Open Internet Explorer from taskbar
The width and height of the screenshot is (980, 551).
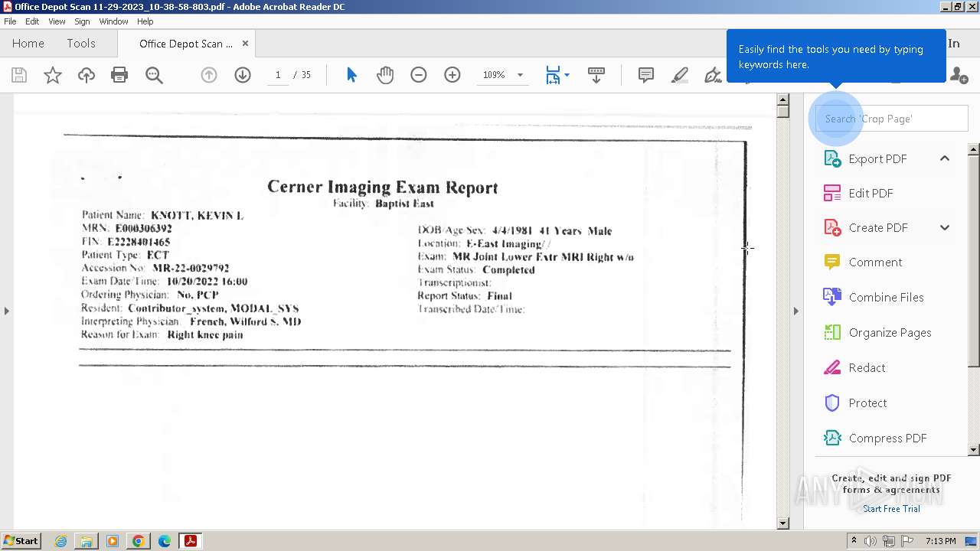coord(60,541)
